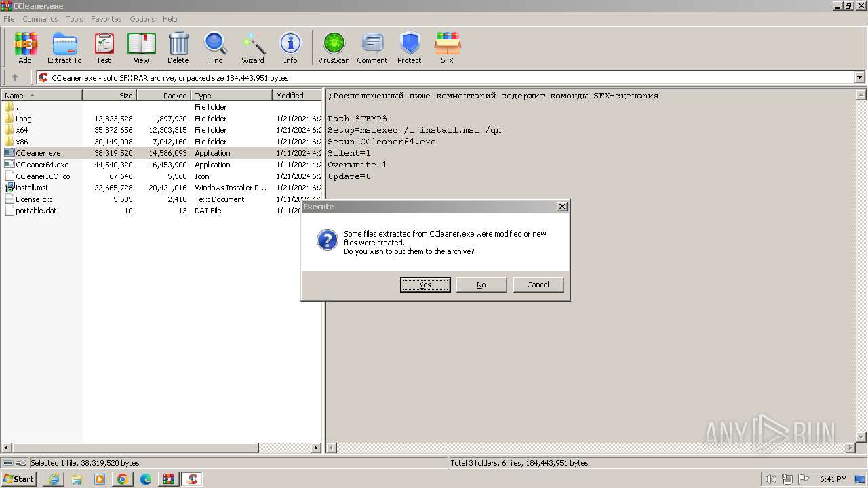
Task: Select the x86 folder icon
Action: click(x=9, y=142)
